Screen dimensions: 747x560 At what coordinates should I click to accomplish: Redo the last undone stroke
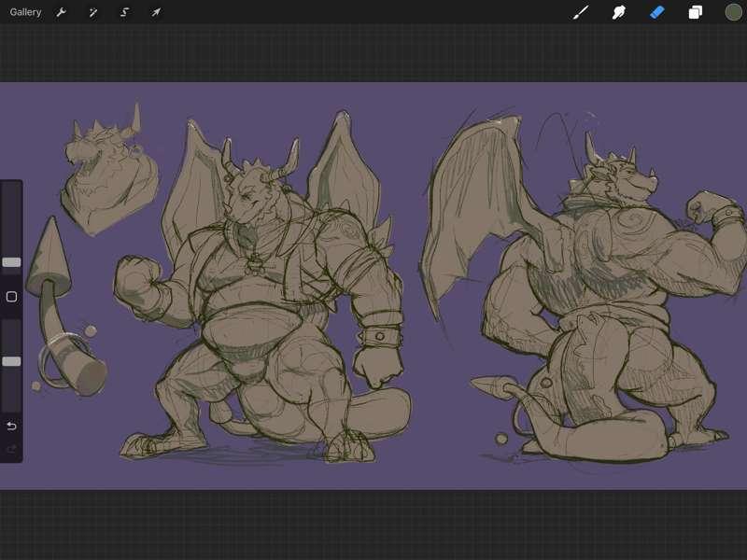click(11, 449)
